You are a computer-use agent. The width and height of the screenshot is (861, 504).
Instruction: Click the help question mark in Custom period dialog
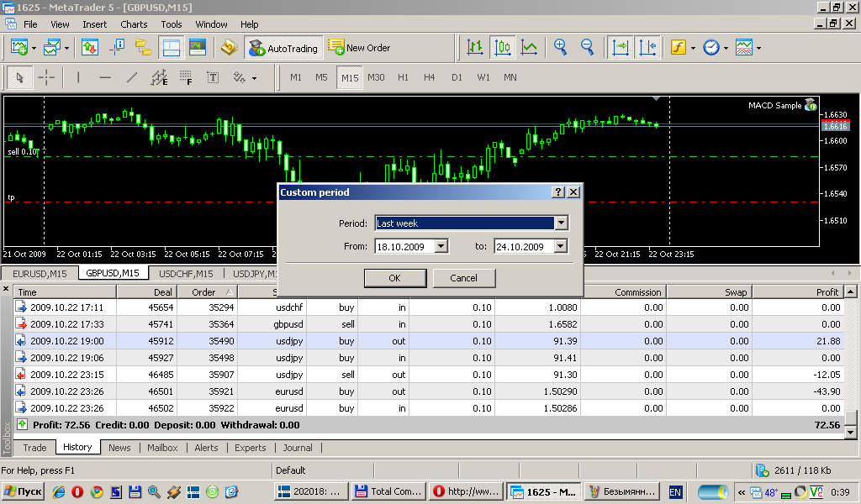coord(558,192)
